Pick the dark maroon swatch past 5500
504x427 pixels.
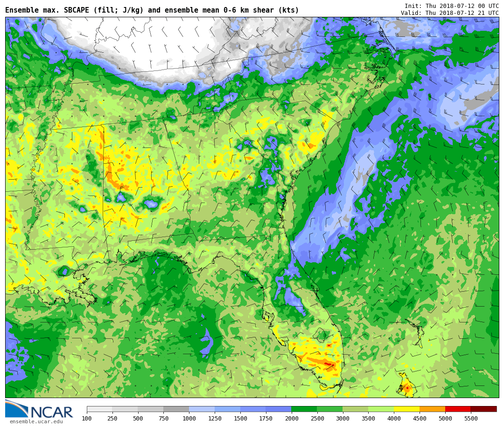click(x=483, y=409)
